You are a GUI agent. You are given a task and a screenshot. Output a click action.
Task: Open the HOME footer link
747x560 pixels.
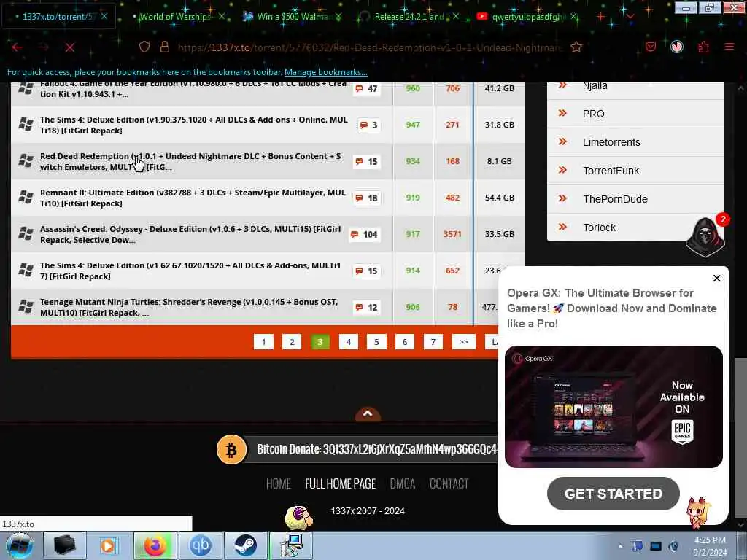tap(278, 484)
